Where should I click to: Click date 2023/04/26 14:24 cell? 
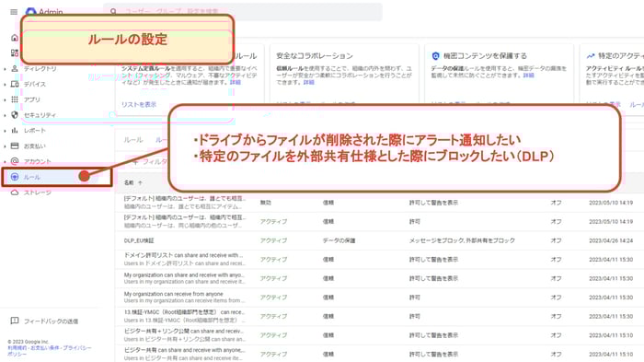coord(611,240)
